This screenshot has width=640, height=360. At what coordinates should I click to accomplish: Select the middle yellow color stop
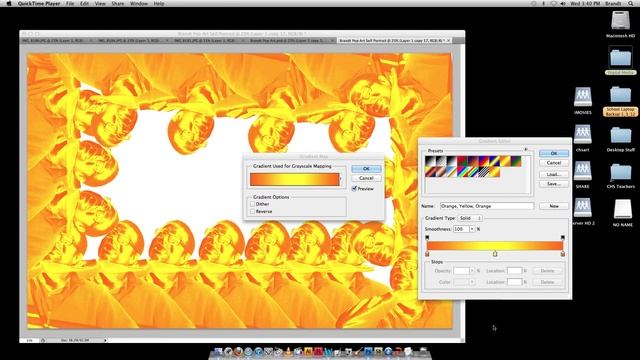[x=495, y=254]
